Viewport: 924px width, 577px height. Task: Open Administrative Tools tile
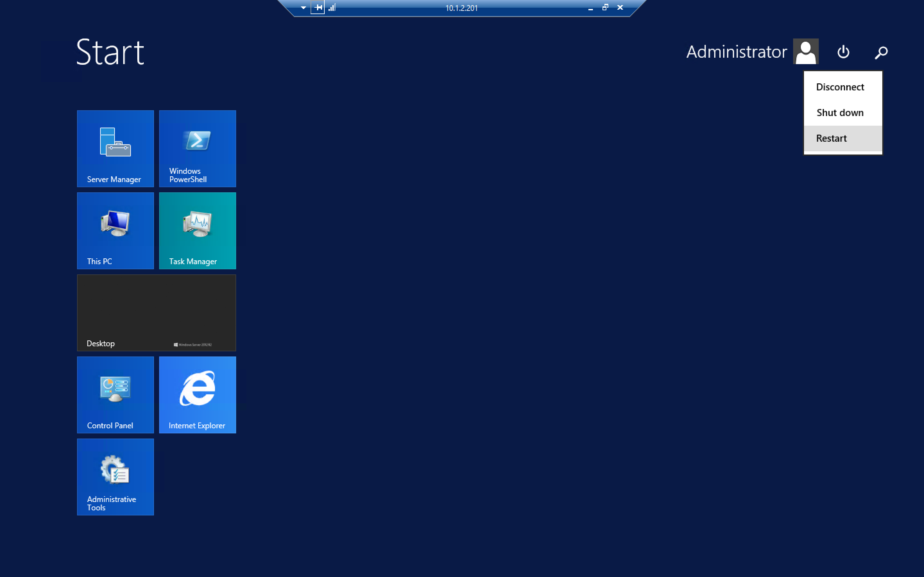coord(115,477)
